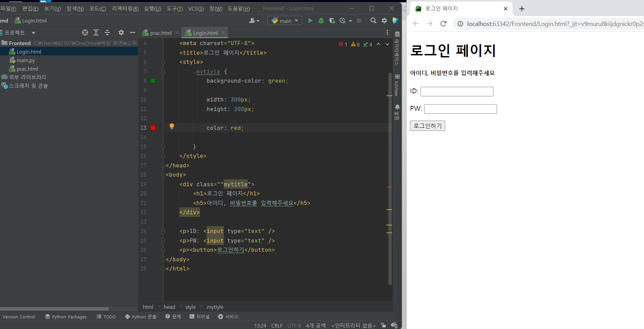Open the Terminal tool window

click(200, 317)
